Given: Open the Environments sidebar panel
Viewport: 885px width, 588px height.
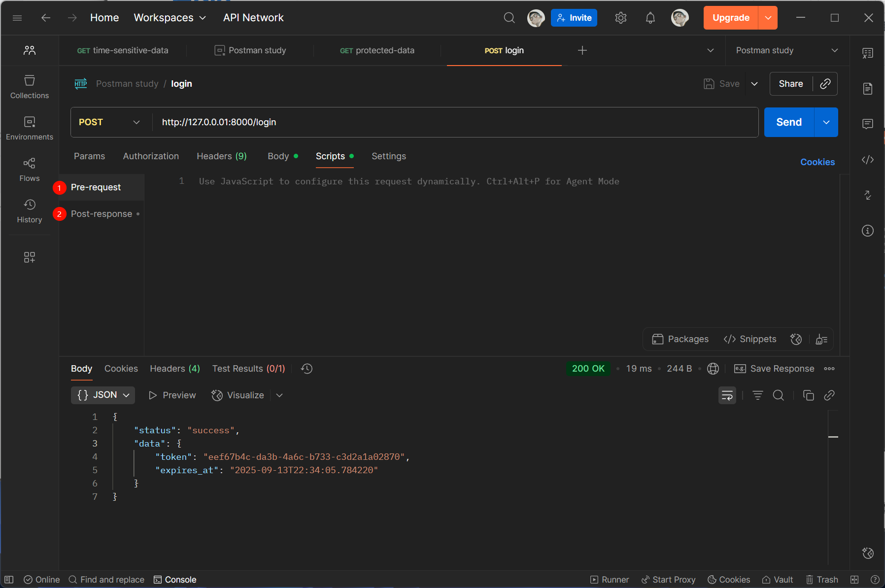Looking at the screenshot, I should [30, 128].
